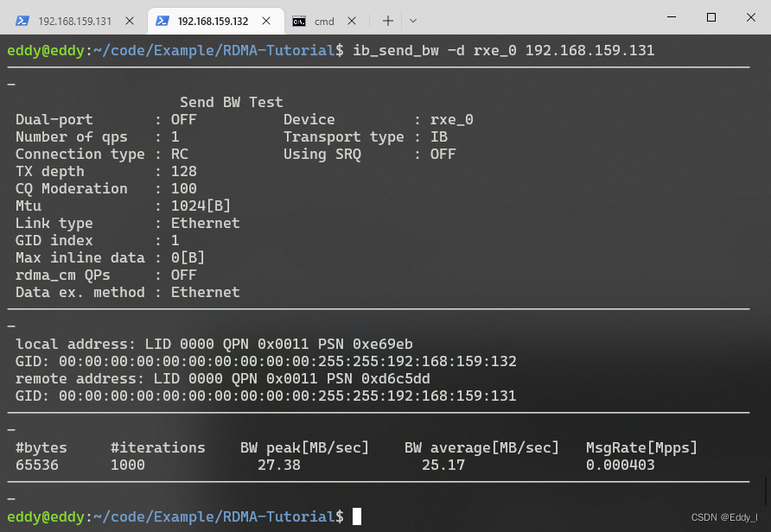The height and width of the screenshot is (532, 771).
Task: Switch to the 192.168.159.131 tab
Action: pyautogui.click(x=74, y=21)
